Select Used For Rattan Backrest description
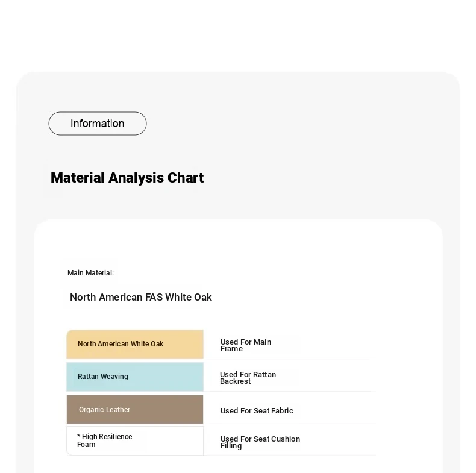 click(248, 378)
